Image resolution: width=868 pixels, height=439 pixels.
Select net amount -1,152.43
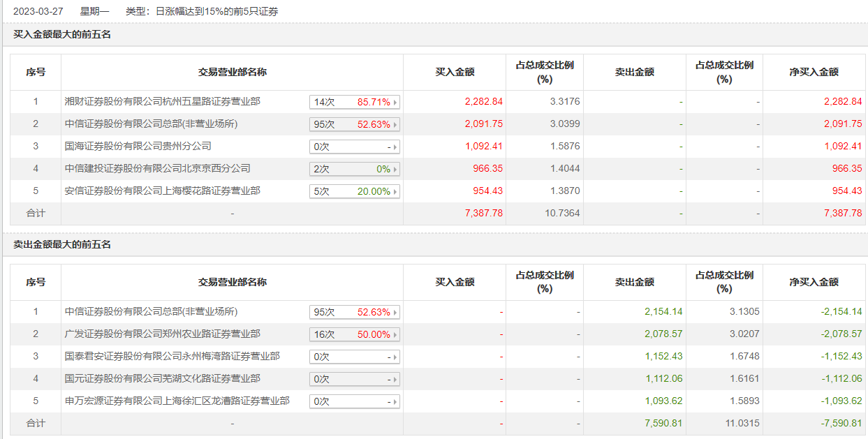tap(841, 356)
